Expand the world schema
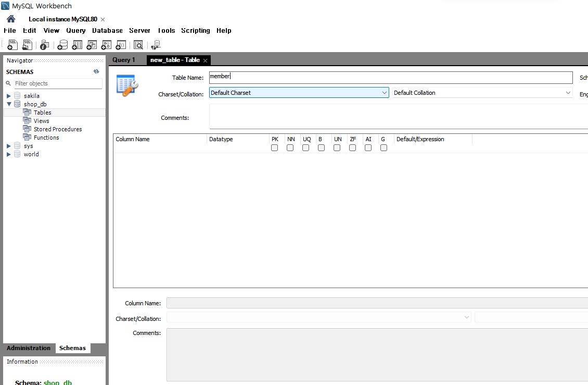Viewport: 588px width, 385px height. (x=9, y=154)
